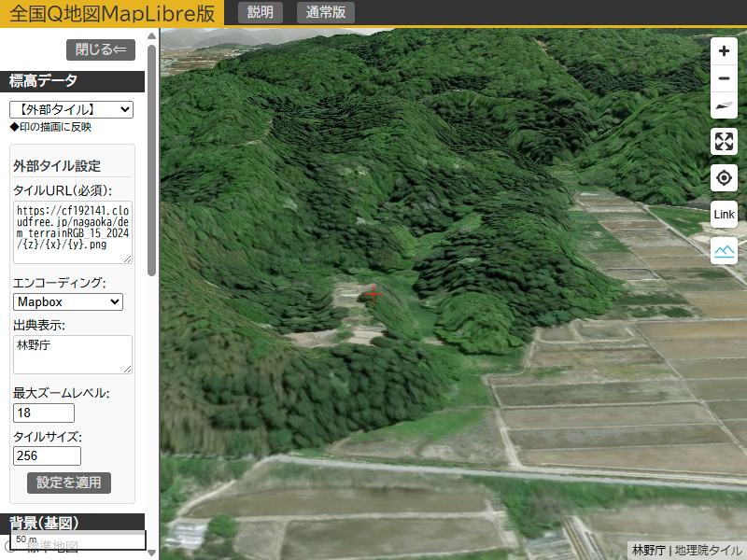Viewport: 747px width, 560px height.
Task: Open the 説明 tab
Action: pos(261,12)
